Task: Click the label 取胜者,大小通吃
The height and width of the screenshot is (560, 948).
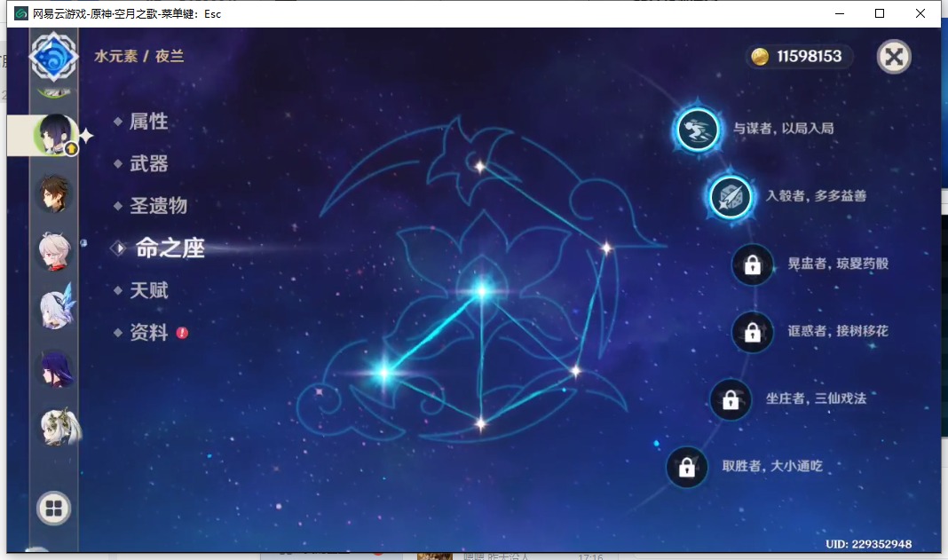Action: [x=772, y=466]
